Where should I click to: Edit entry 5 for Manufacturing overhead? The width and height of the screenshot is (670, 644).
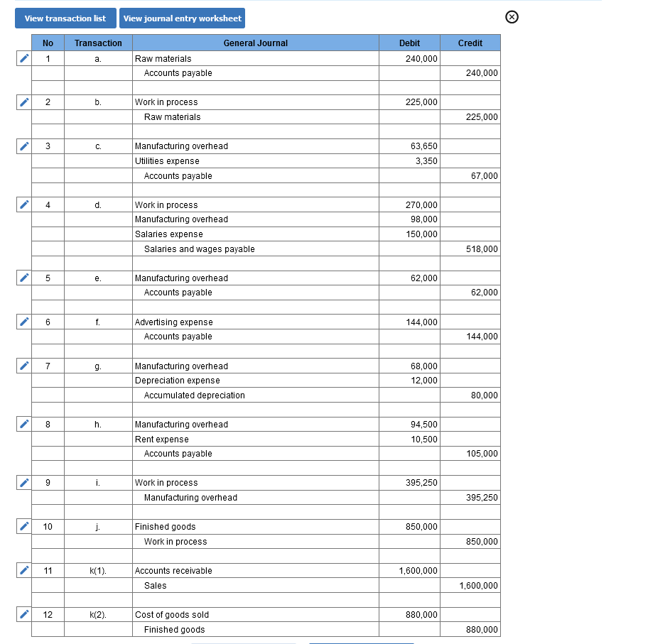point(23,278)
